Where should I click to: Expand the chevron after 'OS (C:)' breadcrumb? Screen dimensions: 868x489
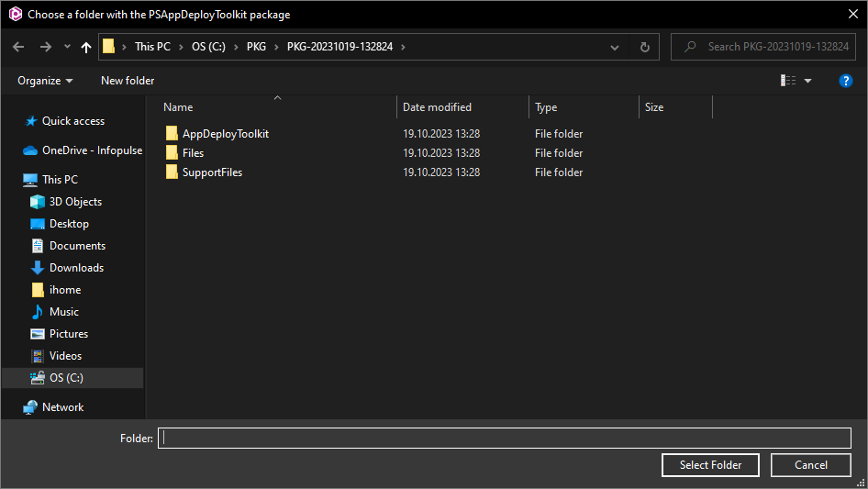point(236,47)
